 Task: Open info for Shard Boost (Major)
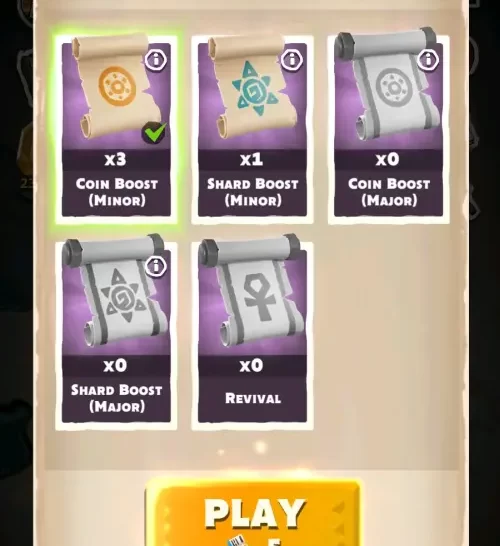[156, 266]
